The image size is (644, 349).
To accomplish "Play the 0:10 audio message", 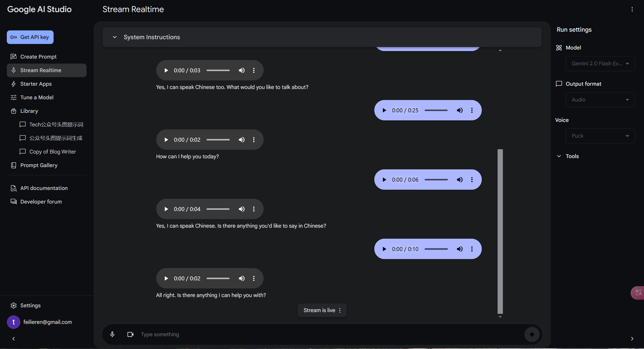I will [384, 249].
